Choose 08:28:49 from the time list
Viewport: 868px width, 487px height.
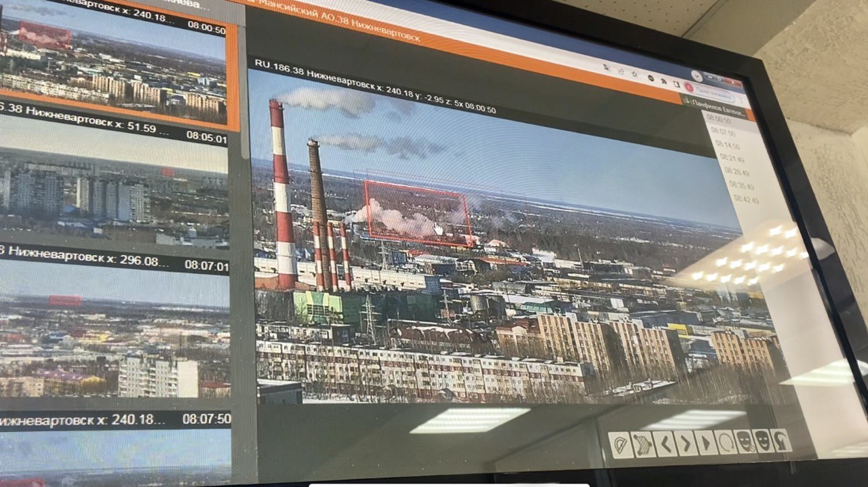tap(737, 172)
